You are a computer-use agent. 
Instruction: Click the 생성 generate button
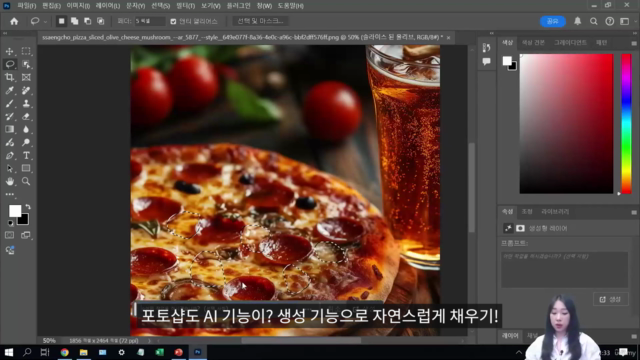tap(611, 299)
